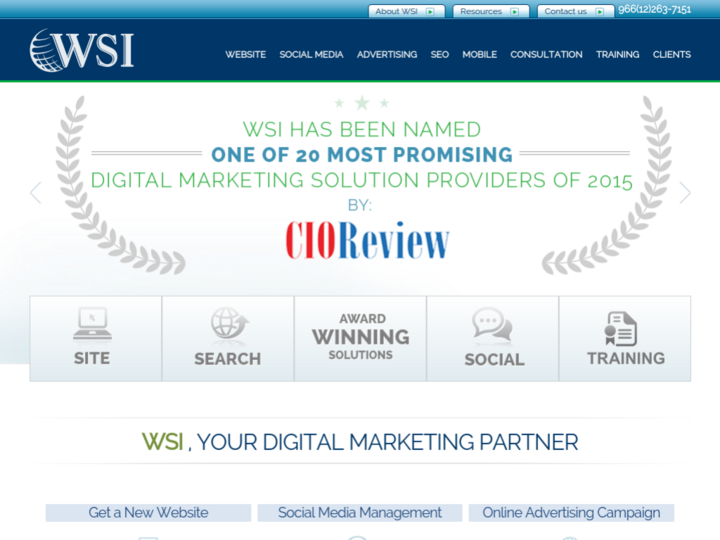
Task: Open the CONSULTATION menu item
Action: tap(546, 54)
